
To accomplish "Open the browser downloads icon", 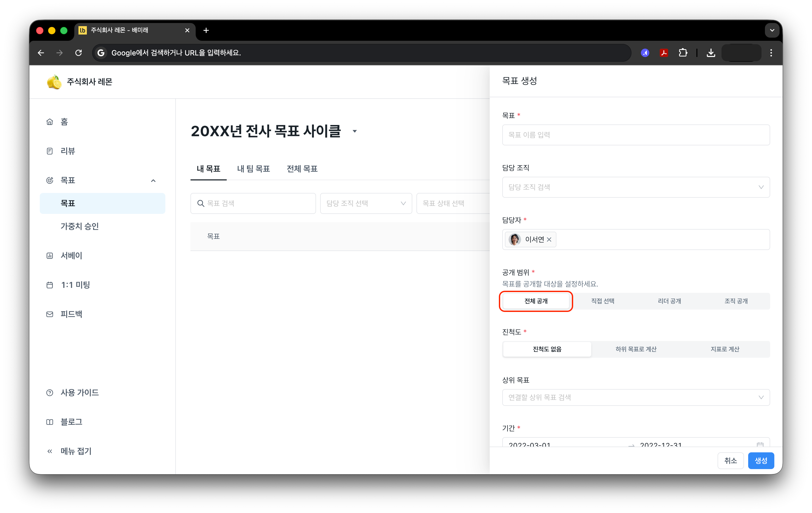I will [711, 53].
